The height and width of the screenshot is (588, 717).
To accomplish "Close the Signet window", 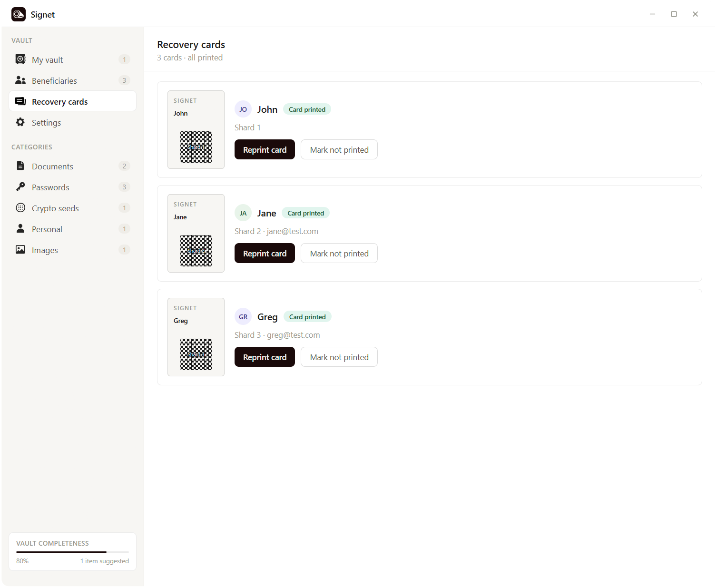I will (x=696, y=14).
